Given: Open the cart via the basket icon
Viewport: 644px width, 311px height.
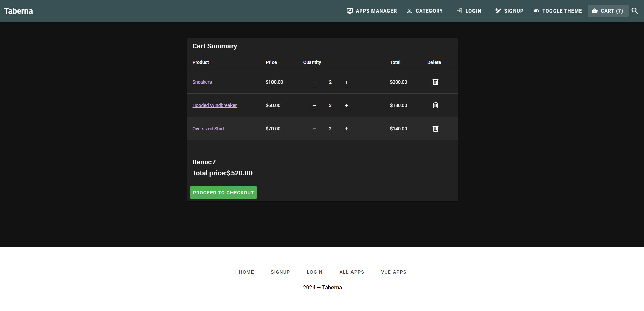Looking at the screenshot, I should pyautogui.click(x=595, y=10).
